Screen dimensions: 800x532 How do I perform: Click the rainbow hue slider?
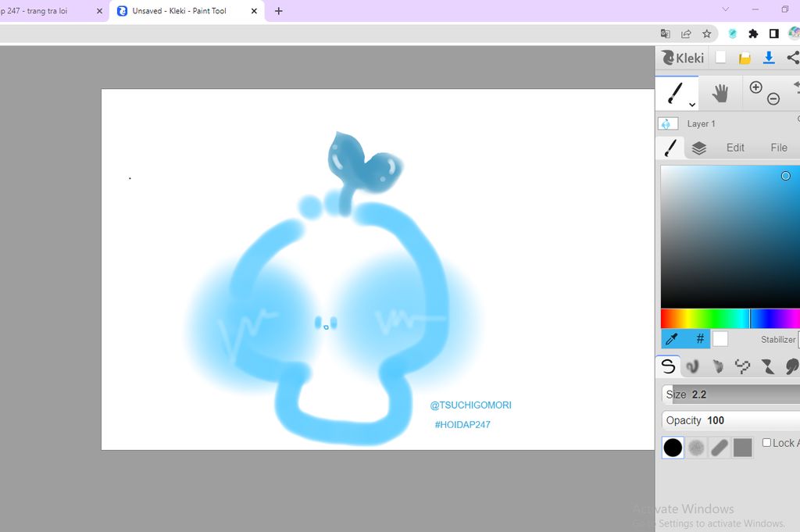tap(730, 319)
